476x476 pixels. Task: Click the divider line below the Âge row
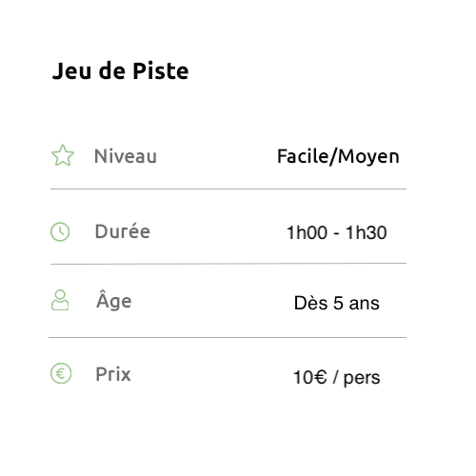point(228,338)
